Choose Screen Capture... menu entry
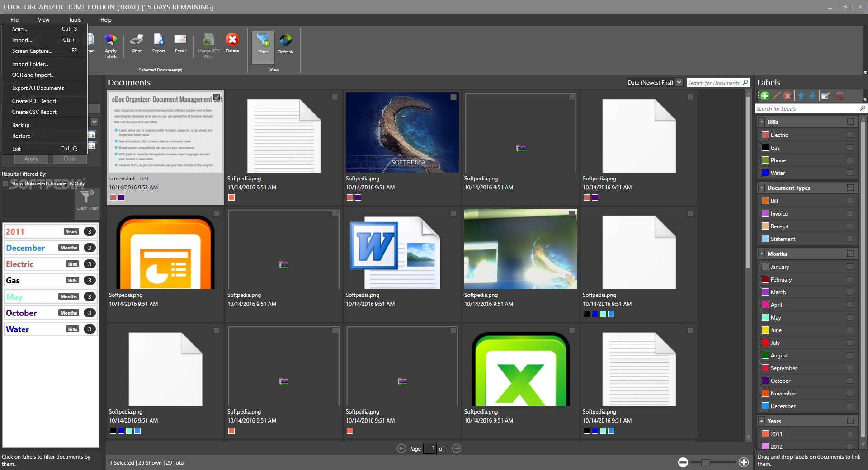Screen dimensions: 868x470 pyautogui.click(x=45, y=51)
